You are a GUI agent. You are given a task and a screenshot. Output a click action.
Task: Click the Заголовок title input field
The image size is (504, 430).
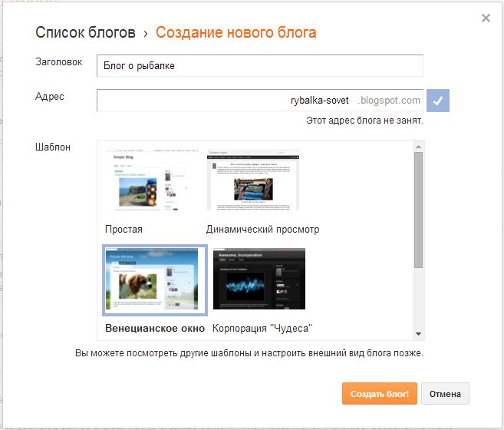(x=259, y=66)
